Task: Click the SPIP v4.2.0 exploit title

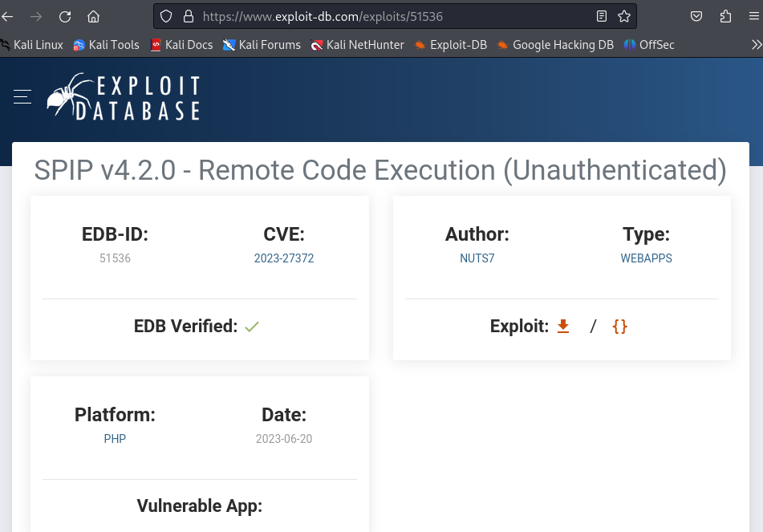Action: click(380, 170)
